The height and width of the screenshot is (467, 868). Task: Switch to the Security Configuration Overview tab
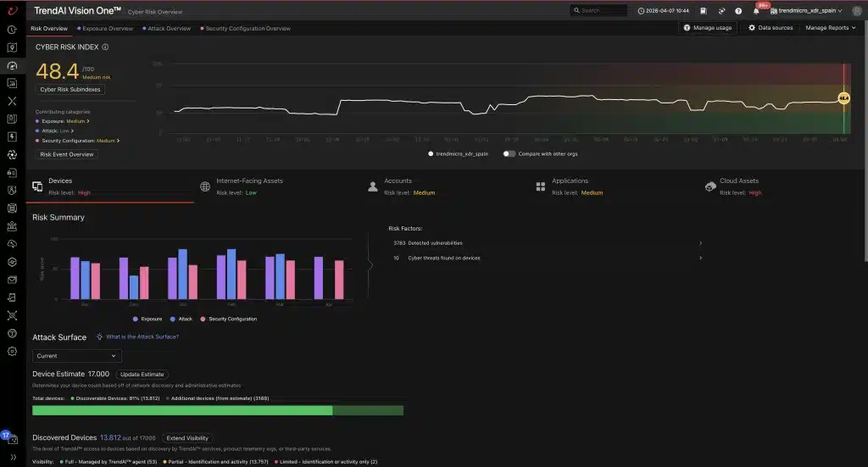click(x=245, y=28)
